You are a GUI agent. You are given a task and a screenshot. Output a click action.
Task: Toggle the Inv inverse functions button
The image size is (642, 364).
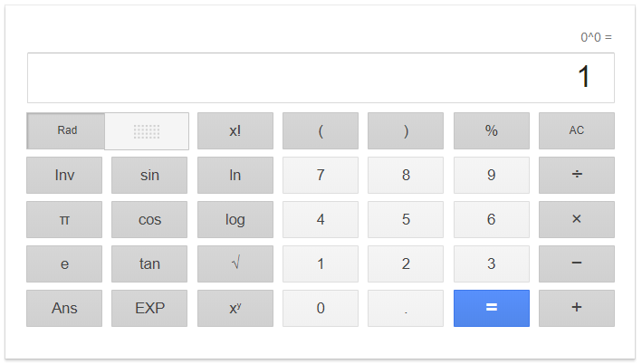(x=64, y=176)
